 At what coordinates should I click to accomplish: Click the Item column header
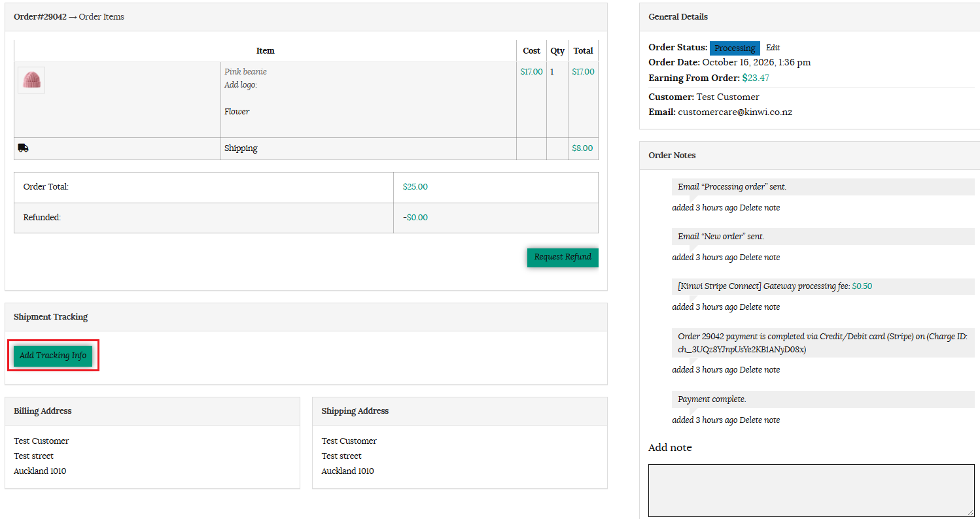click(x=265, y=51)
